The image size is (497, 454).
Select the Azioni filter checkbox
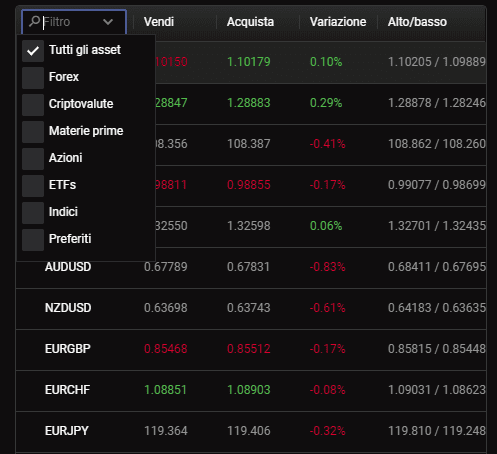coord(33,159)
